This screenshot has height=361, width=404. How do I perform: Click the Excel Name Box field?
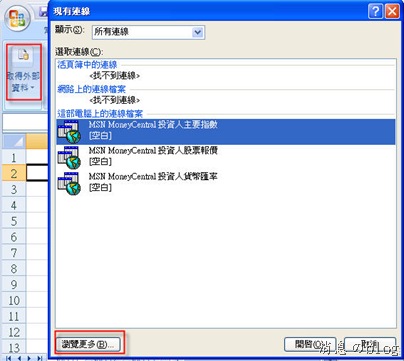25,122
